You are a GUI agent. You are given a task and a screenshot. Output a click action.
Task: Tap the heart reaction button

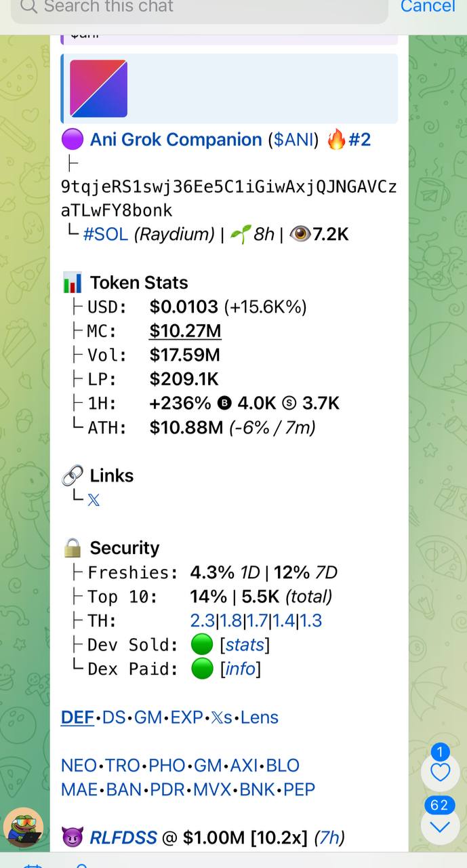click(x=441, y=772)
